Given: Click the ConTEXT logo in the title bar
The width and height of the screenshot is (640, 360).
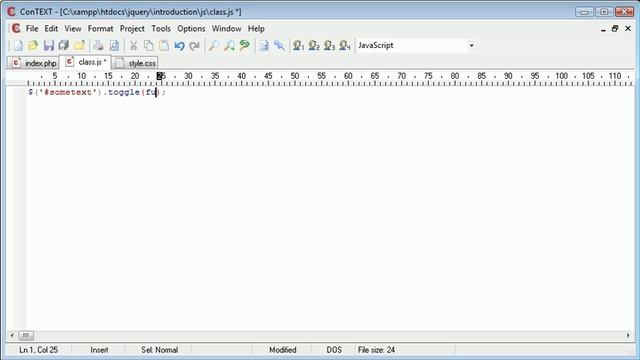Looking at the screenshot, I should pyautogui.click(x=11, y=12).
